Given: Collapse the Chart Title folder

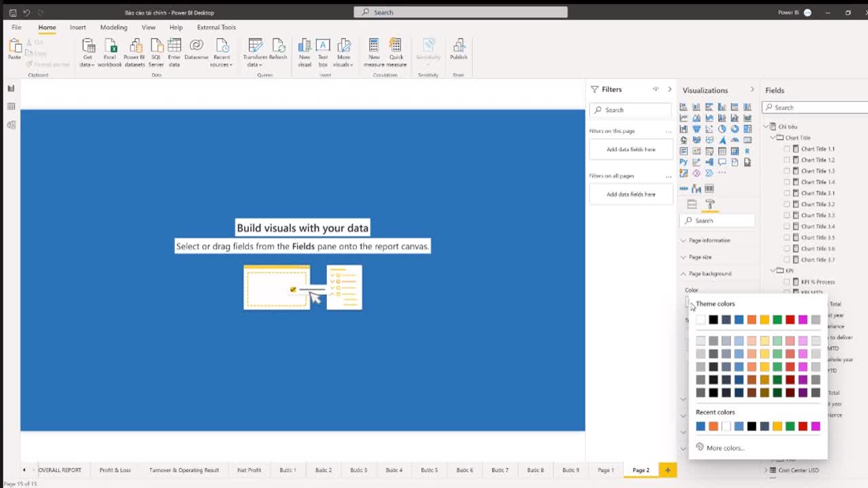Looking at the screenshot, I should click(772, 138).
